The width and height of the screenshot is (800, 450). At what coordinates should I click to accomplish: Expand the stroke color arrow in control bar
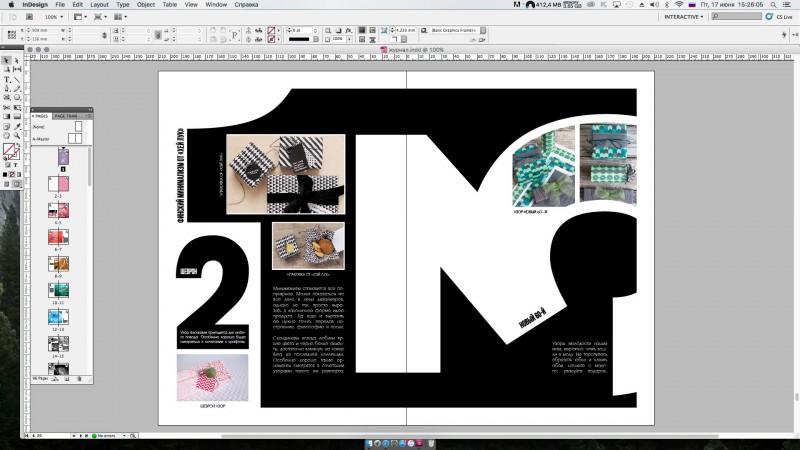[x=279, y=40]
